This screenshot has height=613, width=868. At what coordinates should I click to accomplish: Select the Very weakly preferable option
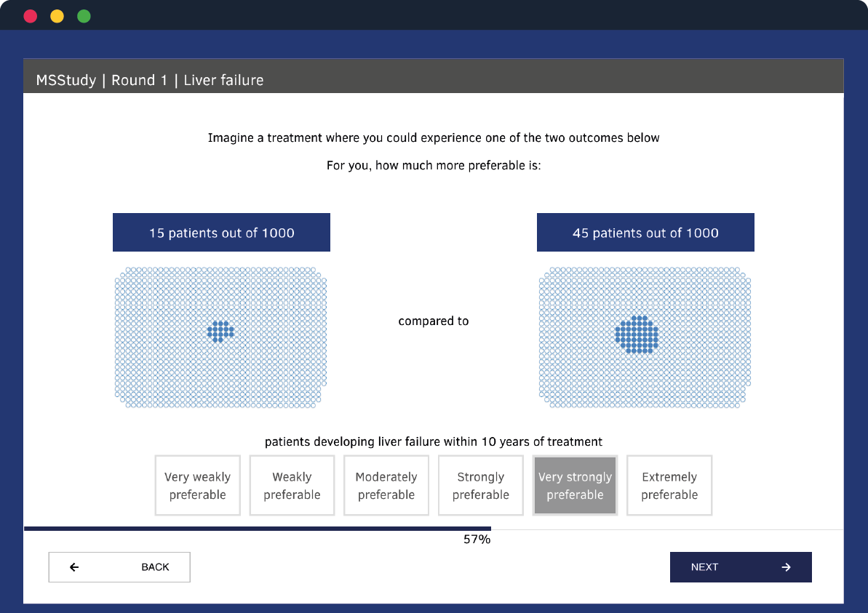[x=198, y=485]
